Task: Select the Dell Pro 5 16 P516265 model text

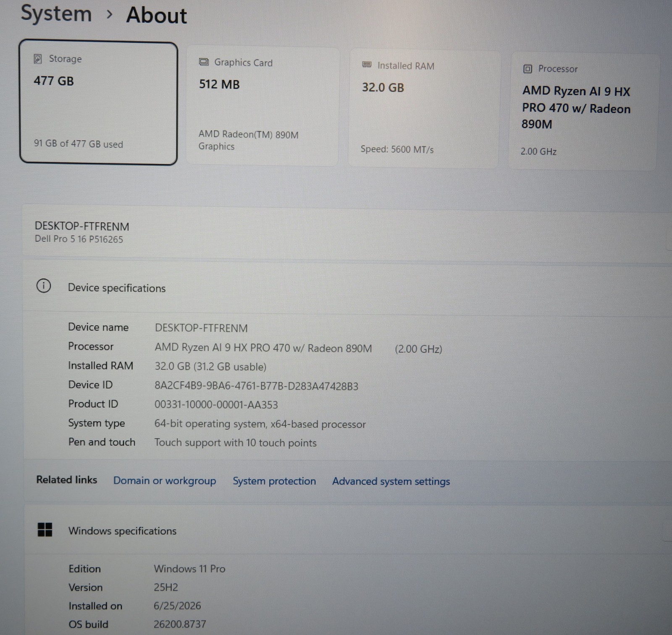Action: tap(79, 239)
